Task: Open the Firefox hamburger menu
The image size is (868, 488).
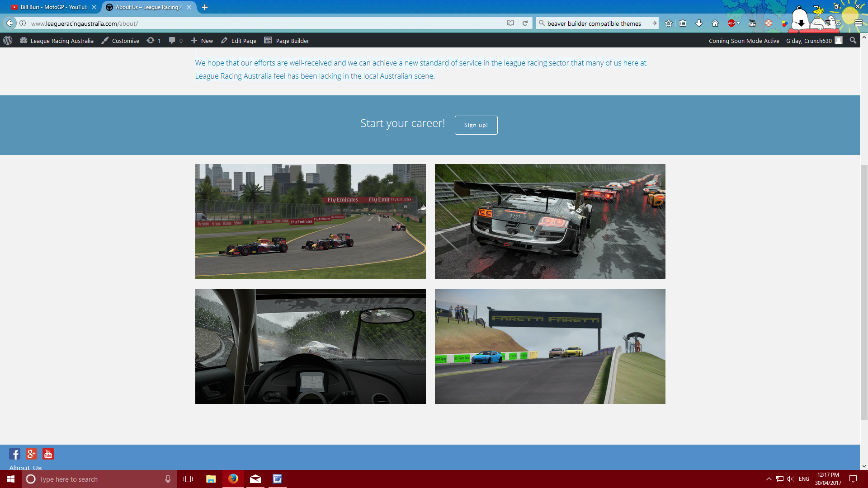Action: 858,23
